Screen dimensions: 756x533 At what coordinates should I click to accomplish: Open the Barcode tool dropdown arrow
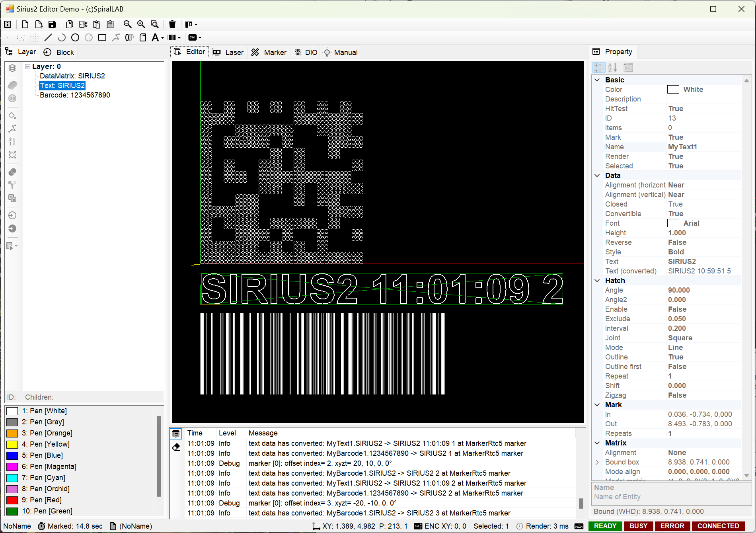coord(179,38)
